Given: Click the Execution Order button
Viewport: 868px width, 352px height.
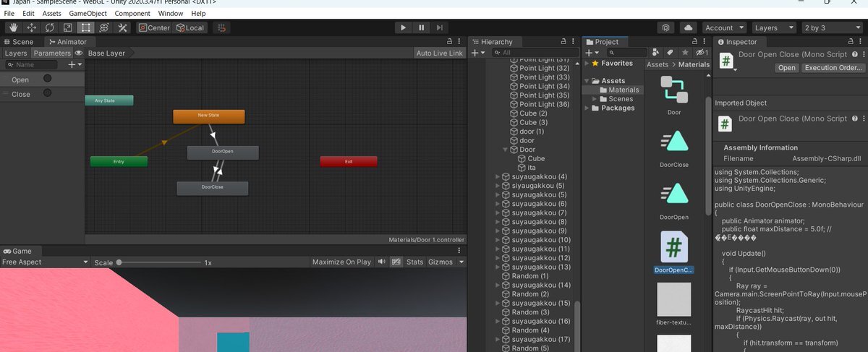Looking at the screenshot, I should (x=833, y=68).
